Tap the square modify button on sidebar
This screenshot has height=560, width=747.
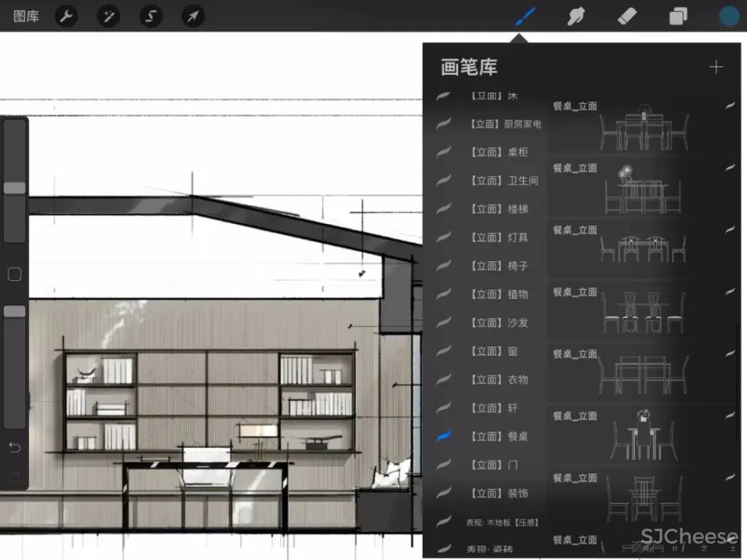[14, 274]
